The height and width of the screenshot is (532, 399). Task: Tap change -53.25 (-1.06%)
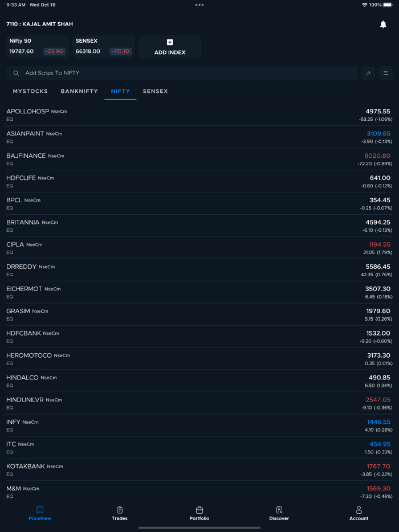coord(375,120)
